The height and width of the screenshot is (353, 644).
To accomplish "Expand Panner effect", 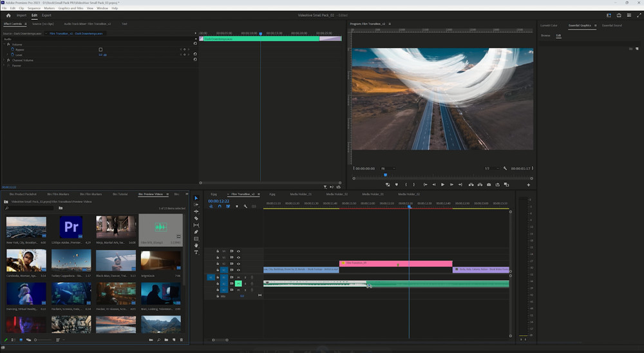I will point(4,65).
